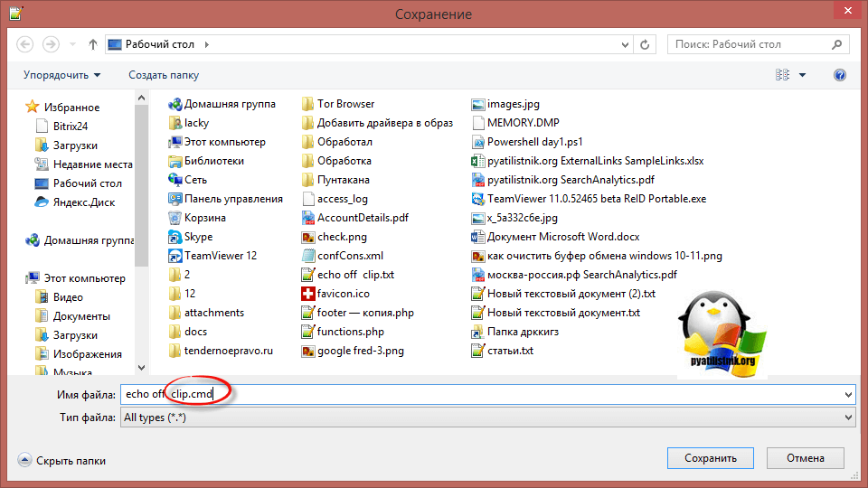868x488 pixels.
Task: Click the change view icon
Action: coord(782,75)
